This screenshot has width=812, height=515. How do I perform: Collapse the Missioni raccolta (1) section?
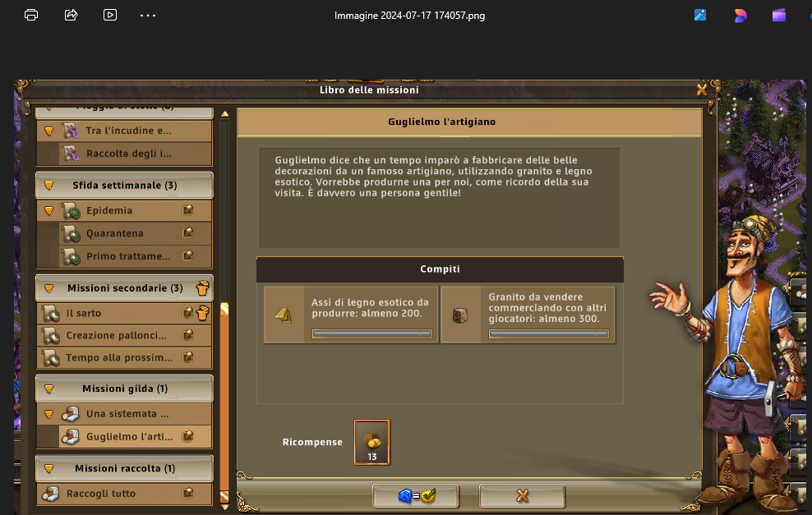pyautogui.click(x=49, y=468)
